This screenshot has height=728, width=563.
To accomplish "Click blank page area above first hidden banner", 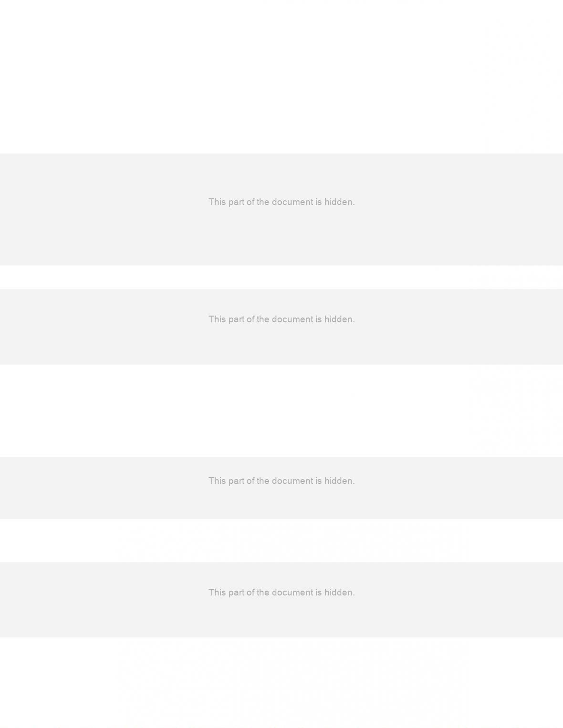I will (x=281, y=76).
